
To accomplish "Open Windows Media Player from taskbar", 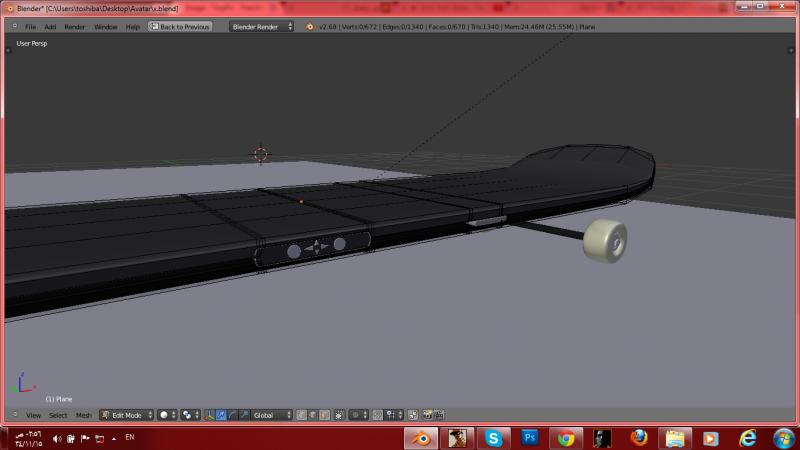I will coord(711,438).
